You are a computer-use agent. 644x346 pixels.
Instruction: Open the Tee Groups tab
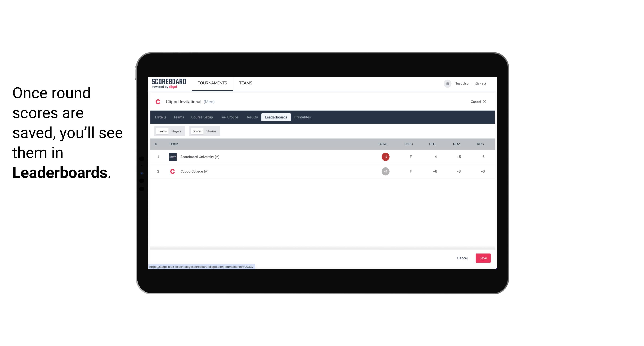(229, 117)
